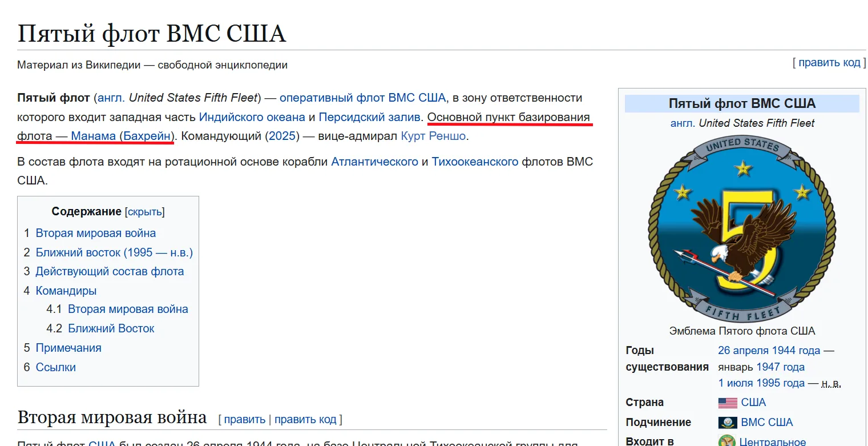The image size is (868, 446).
Task: Follow the "Курт Реншо" commander link
Action: [x=433, y=136]
